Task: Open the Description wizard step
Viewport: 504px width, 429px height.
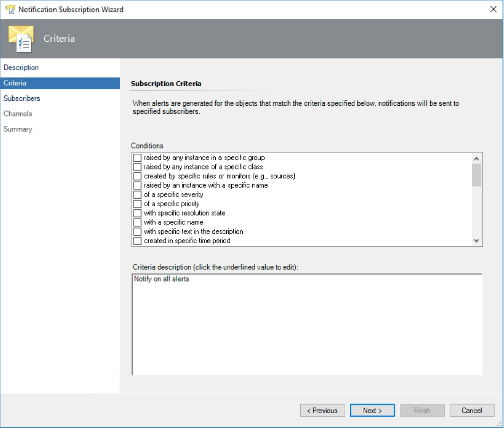Action: 21,68
